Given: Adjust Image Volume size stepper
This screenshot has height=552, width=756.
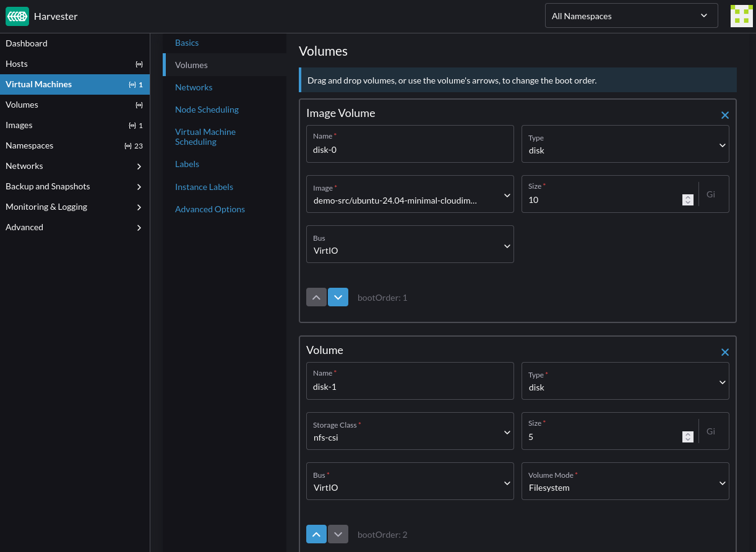Looking at the screenshot, I should coord(687,200).
